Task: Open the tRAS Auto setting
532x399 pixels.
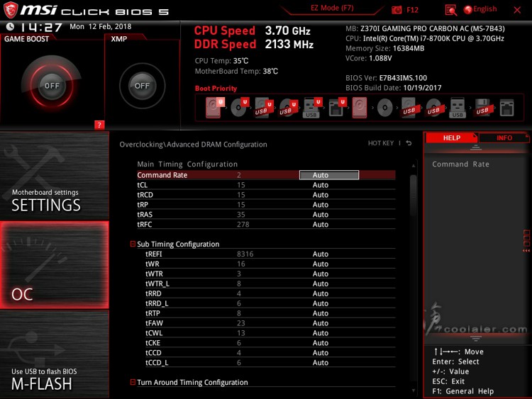Action: click(321, 214)
